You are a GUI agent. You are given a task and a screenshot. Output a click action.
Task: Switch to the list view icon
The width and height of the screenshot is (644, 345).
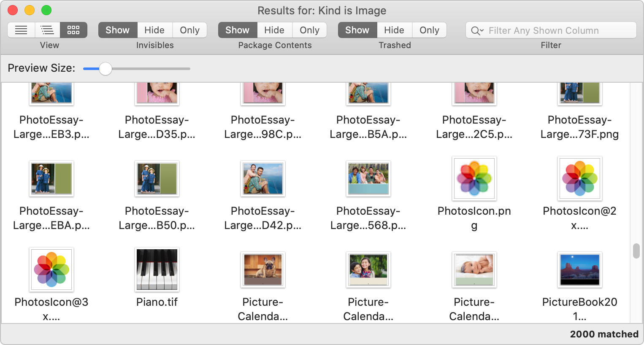point(21,30)
